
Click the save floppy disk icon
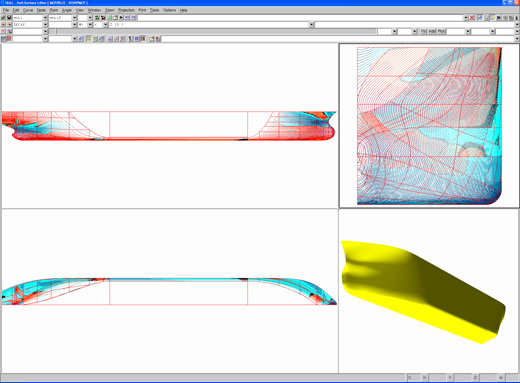click(x=9, y=18)
